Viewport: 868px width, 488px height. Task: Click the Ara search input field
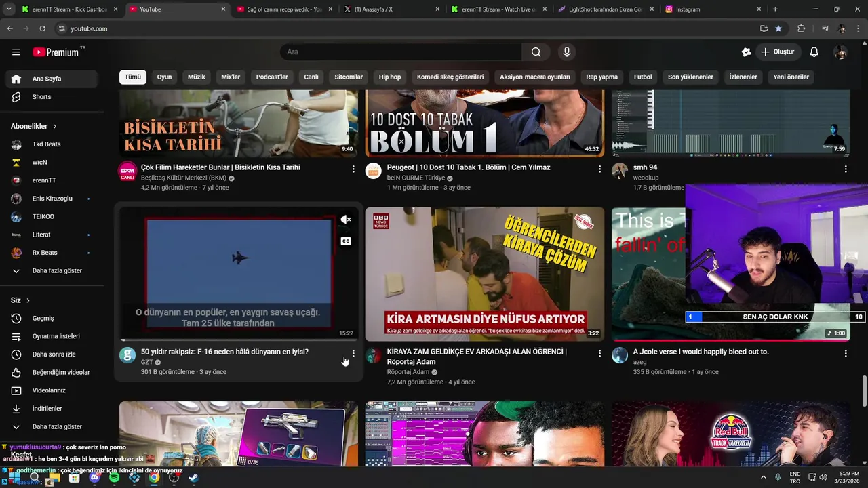click(x=401, y=52)
